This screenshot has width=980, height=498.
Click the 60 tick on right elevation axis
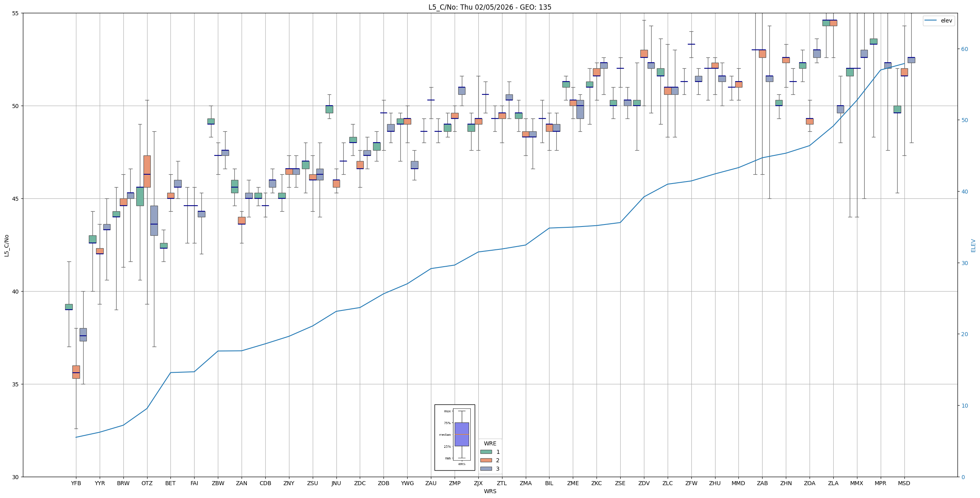(964, 49)
